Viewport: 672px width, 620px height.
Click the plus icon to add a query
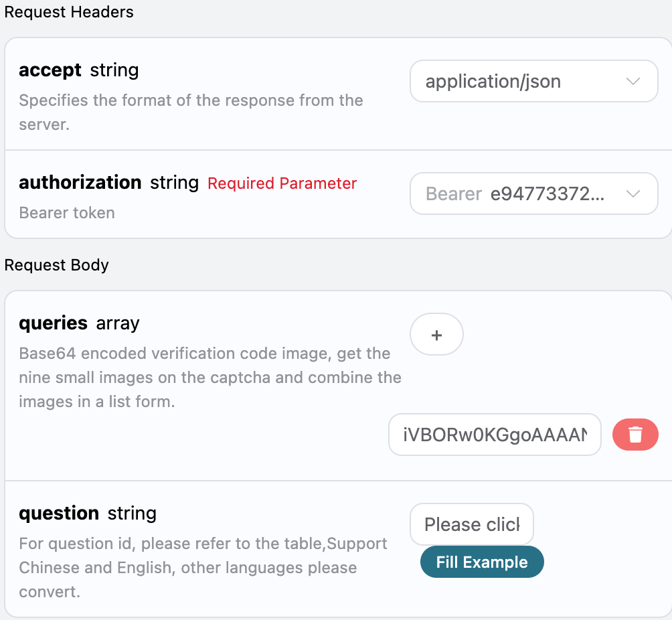(x=436, y=334)
